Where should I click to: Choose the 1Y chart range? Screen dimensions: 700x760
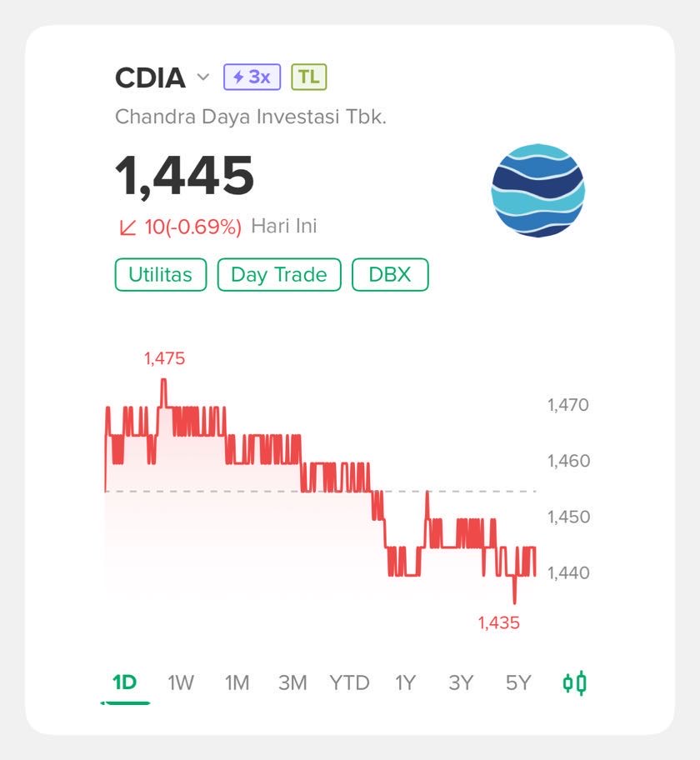click(x=405, y=683)
